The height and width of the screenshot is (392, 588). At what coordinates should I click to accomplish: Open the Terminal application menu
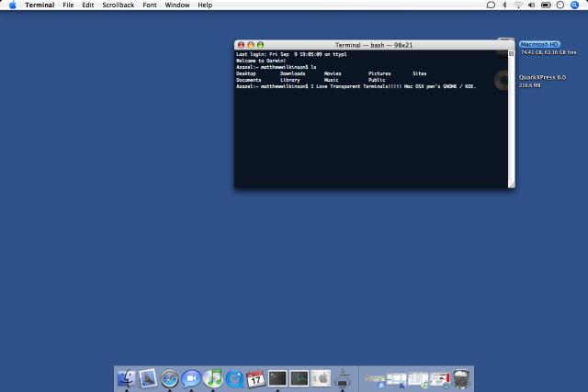pos(40,5)
